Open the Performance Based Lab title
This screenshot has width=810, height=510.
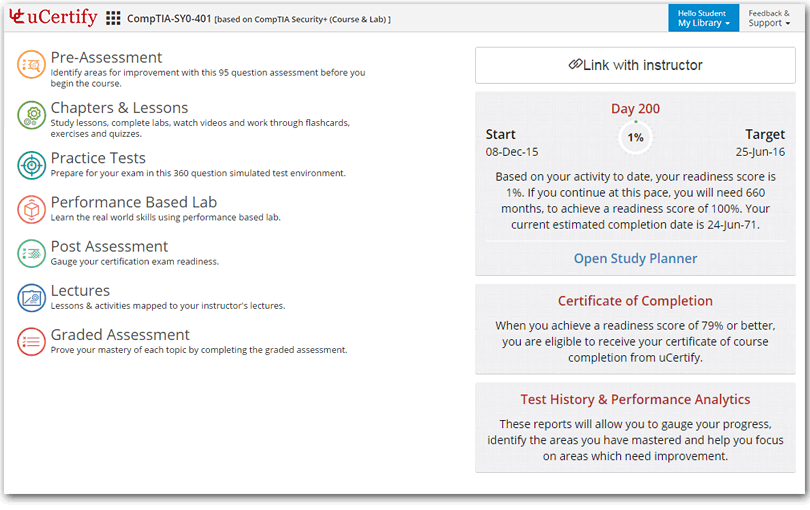click(134, 202)
